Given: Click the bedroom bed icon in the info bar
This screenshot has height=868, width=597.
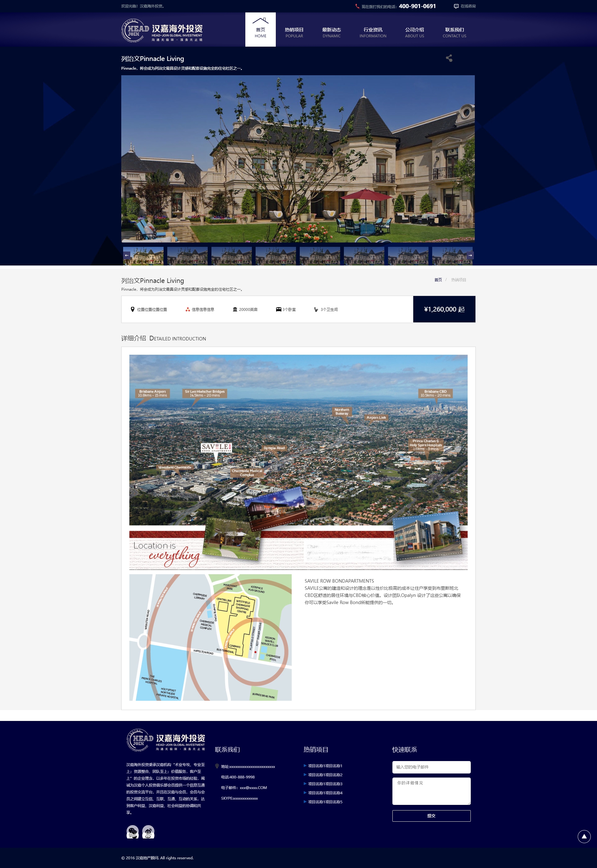Looking at the screenshot, I should click(x=278, y=309).
